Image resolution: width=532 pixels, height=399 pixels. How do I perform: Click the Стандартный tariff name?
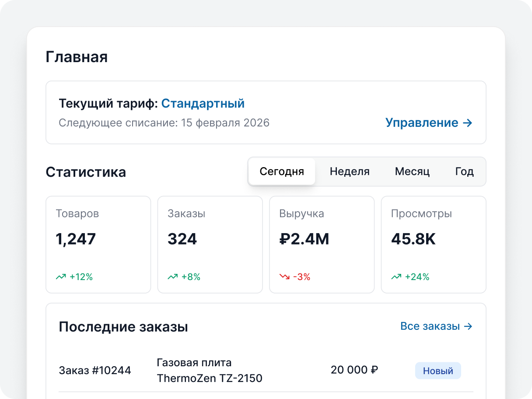tap(203, 104)
